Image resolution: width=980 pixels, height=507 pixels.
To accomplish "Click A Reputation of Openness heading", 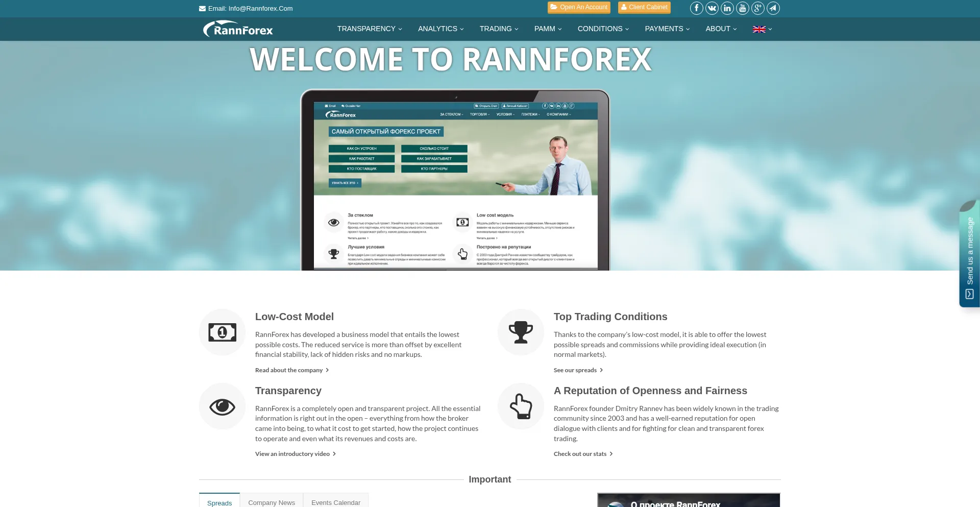I will (650, 391).
